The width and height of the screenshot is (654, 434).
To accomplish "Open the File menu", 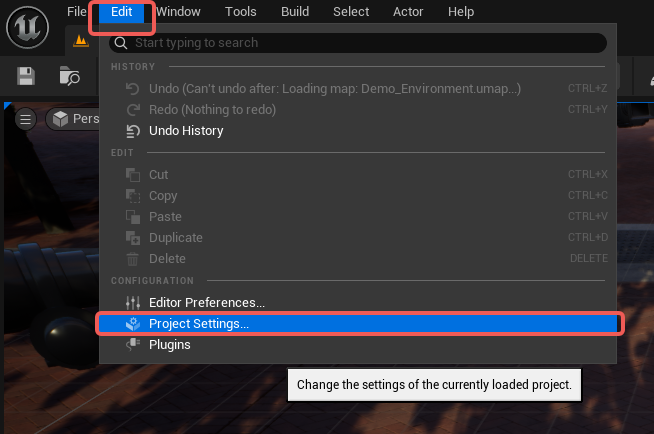I will pos(77,12).
